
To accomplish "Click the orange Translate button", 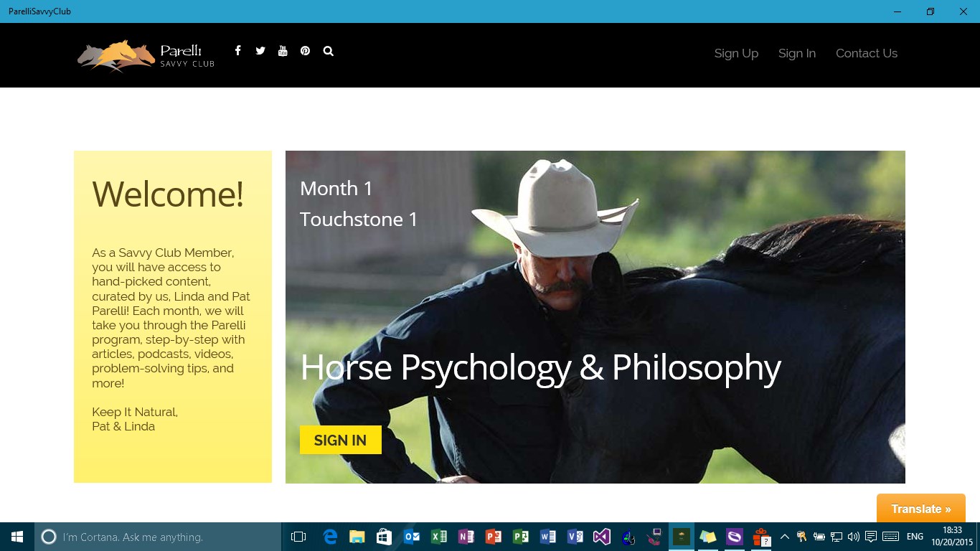I will click(x=921, y=509).
